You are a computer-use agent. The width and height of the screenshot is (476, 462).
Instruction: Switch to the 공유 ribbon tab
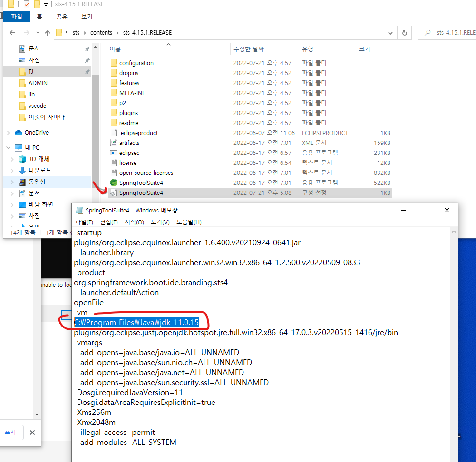pos(62,17)
